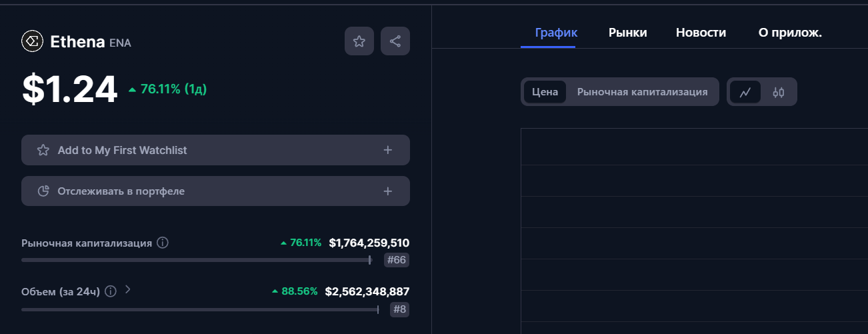Click the Ethena coin name
This screenshot has width=868, height=334.
click(x=77, y=42)
